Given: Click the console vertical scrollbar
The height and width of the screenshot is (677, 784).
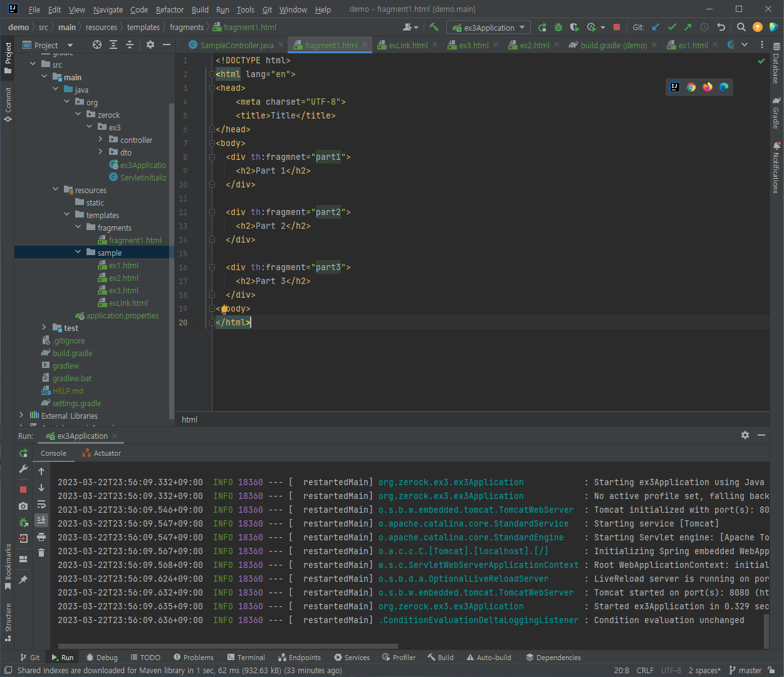Looking at the screenshot, I should tap(766, 631).
